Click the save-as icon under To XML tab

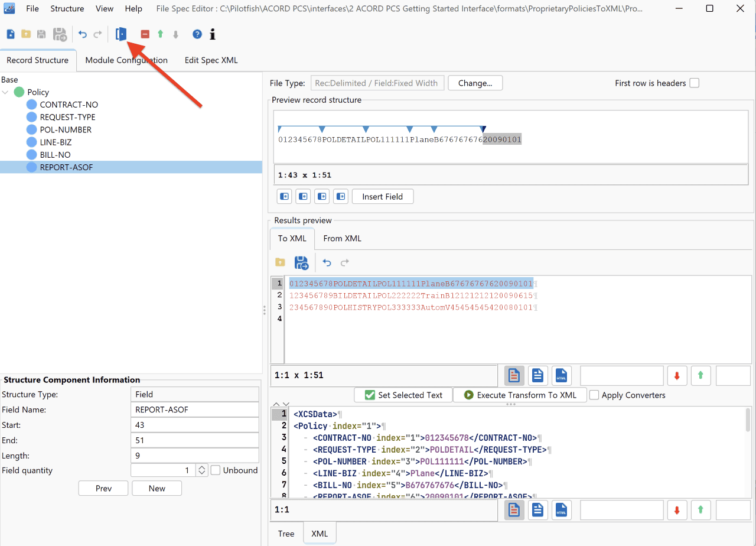tap(301, 262)
